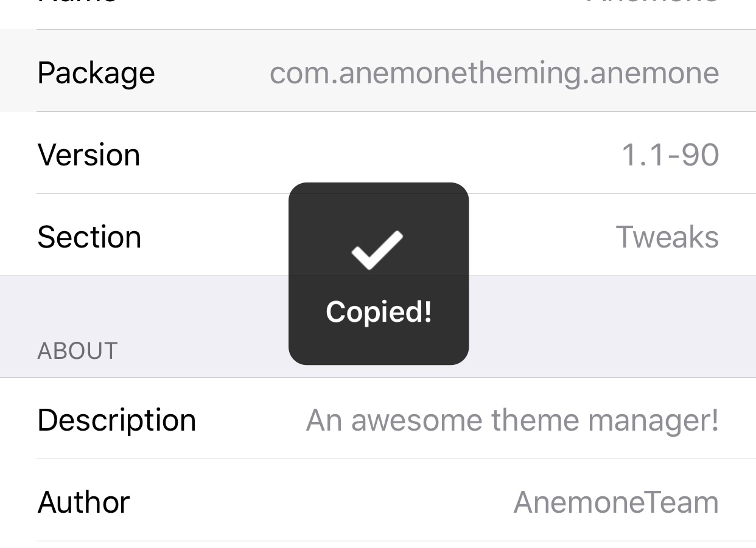Select the Version row label
The width and height of the screenshot is (756, 548).
pos(89,154)
